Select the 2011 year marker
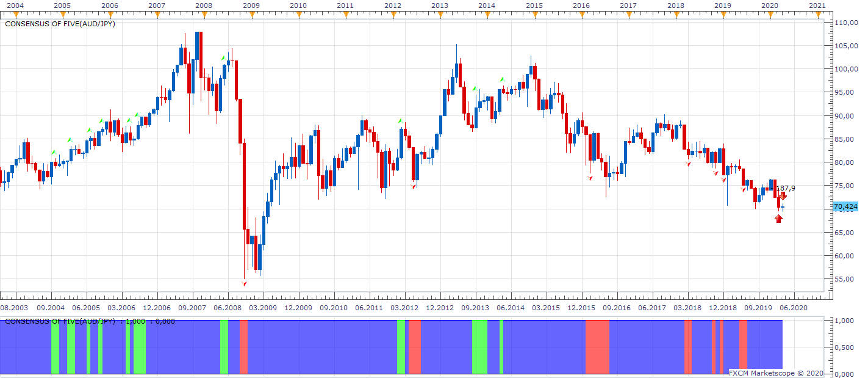 345,5
